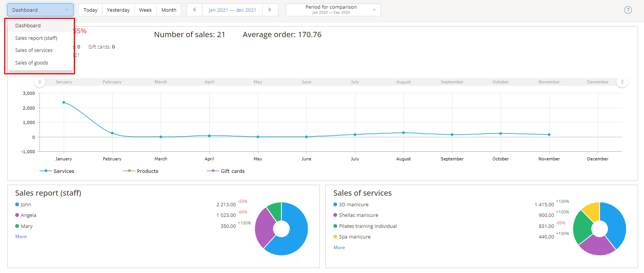Click the 3D manicure blue legend dot

tap(335, 204)
